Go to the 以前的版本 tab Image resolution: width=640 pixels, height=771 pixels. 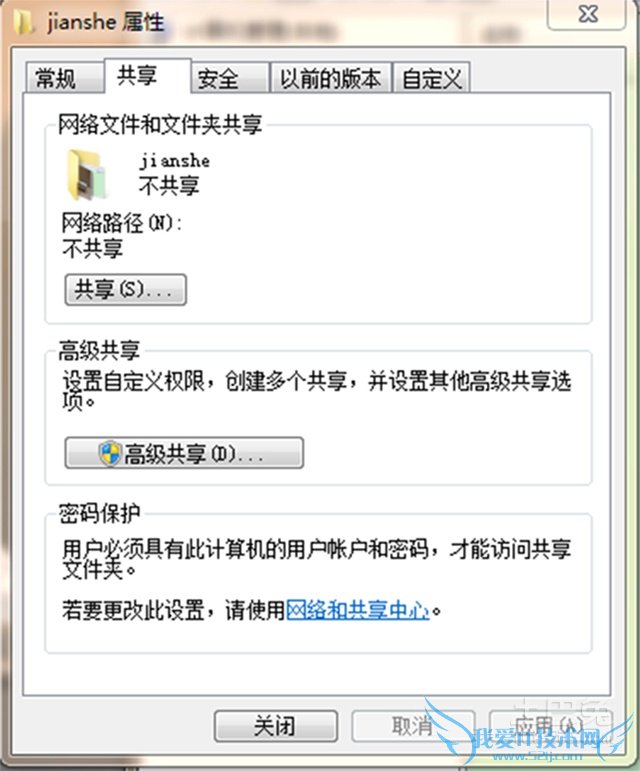click(x=331, y=78)
